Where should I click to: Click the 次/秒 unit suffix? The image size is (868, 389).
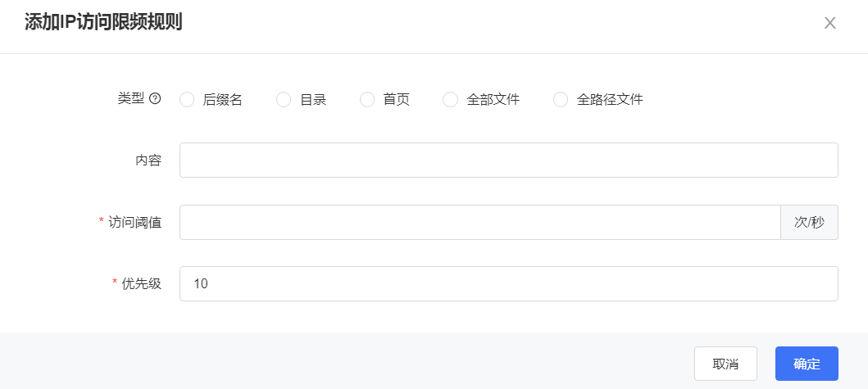click(x=809, y=223)
